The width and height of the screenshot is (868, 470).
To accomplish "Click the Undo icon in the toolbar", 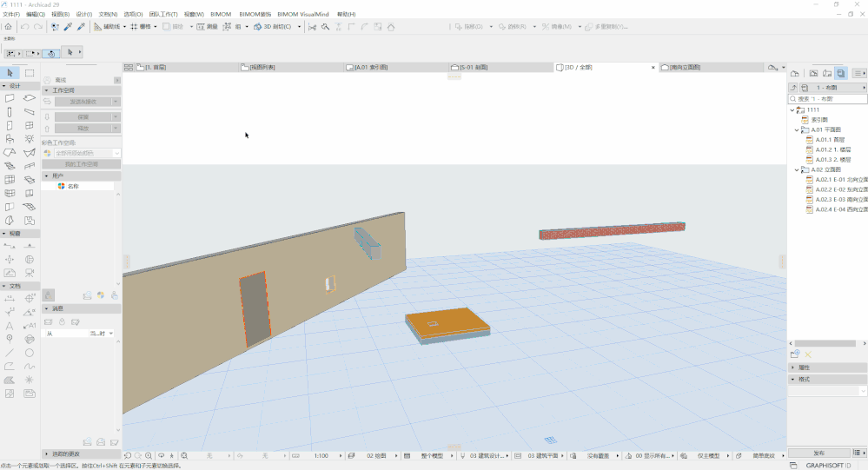I will (x=25, y=27).
